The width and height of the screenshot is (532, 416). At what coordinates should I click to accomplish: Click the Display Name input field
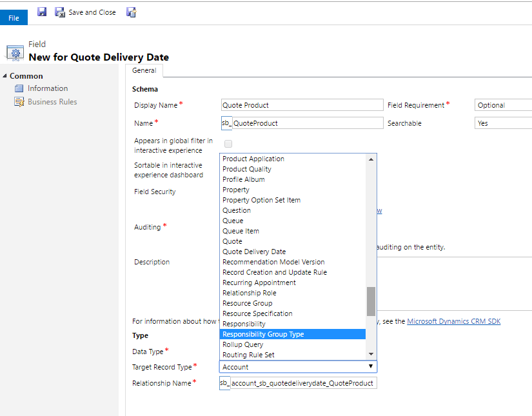pyautogui.click(x=301, y=104)
